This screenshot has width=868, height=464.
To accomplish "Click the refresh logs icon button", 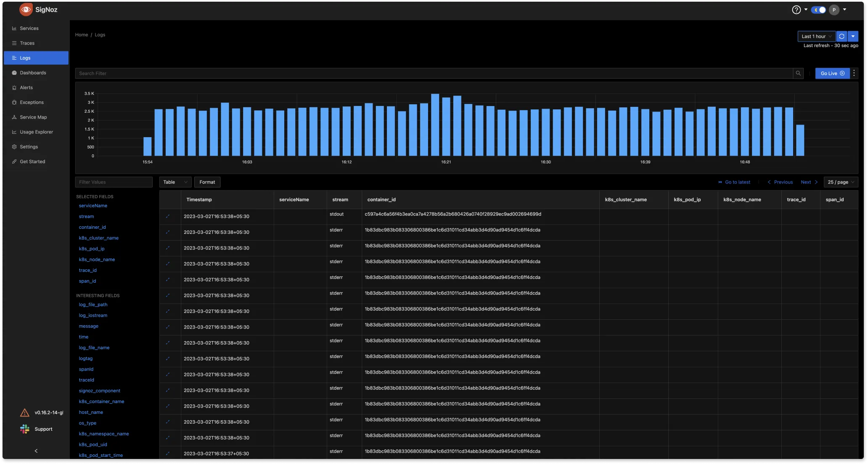I will point(842,36).
